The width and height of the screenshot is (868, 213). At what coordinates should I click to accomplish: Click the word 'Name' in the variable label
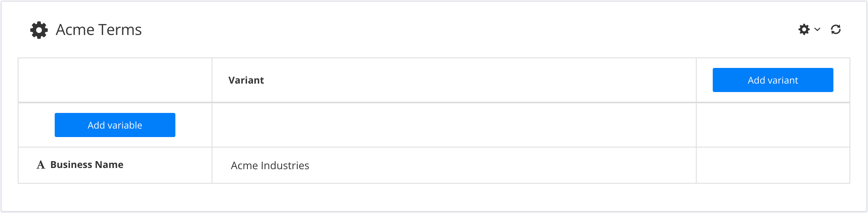pos(109,165)
